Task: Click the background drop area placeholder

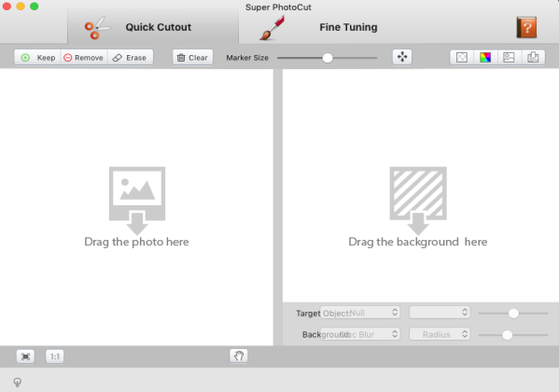Action: [418, 201]
